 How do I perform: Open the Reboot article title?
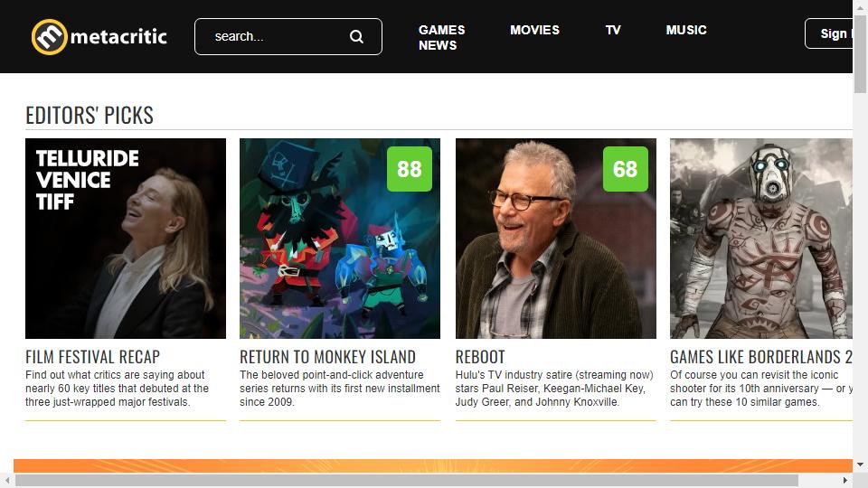pyautogui.click(x=480, y=357)
